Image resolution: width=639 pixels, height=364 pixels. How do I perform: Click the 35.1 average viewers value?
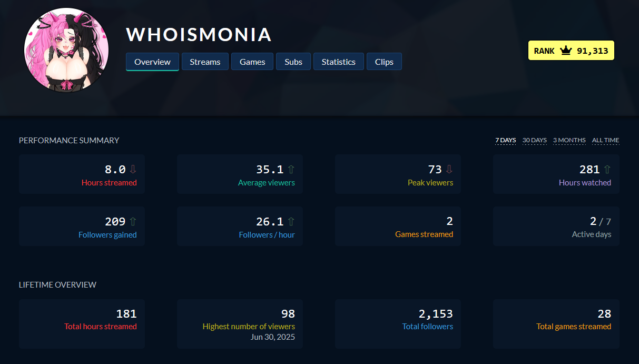[x=270, y=170]
